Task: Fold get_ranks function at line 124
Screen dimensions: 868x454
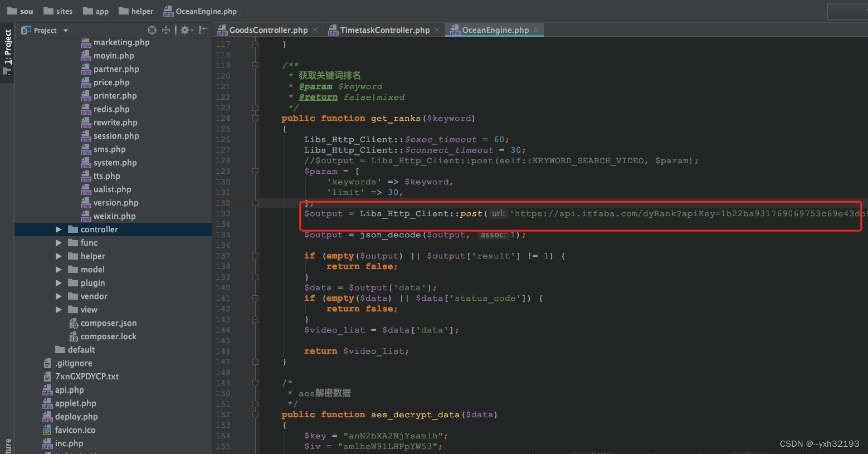Action: (x=255, y=118)
